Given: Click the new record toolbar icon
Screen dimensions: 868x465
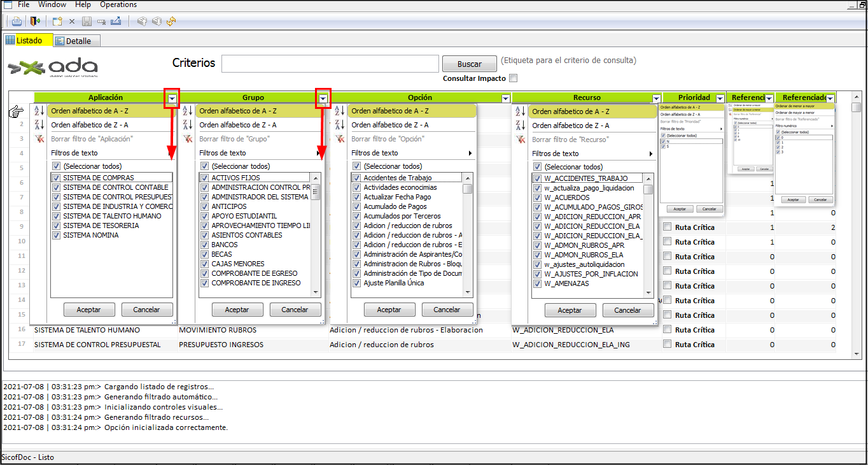Looking at the screenshot, I should [x=57, y=21].
